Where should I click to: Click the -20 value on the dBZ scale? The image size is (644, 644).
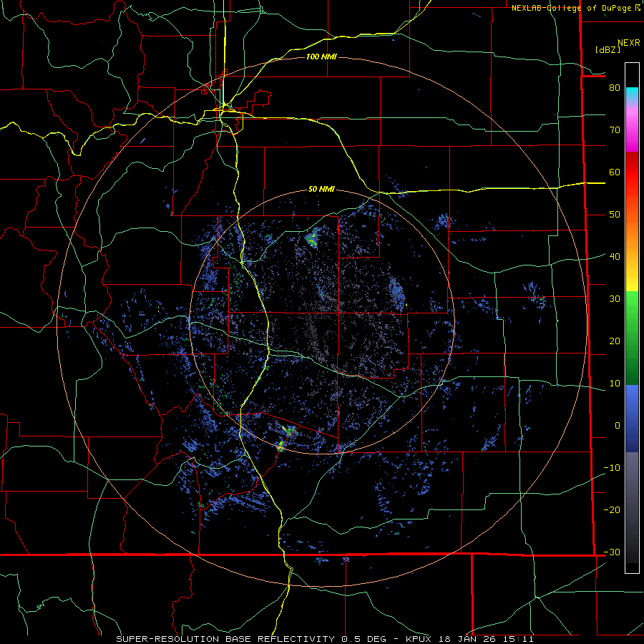612,510
